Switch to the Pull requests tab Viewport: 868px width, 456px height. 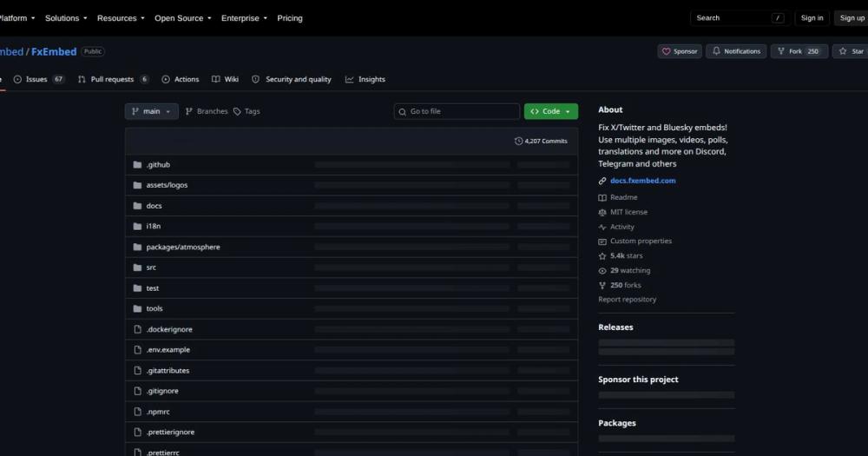(x=113, y=79)
